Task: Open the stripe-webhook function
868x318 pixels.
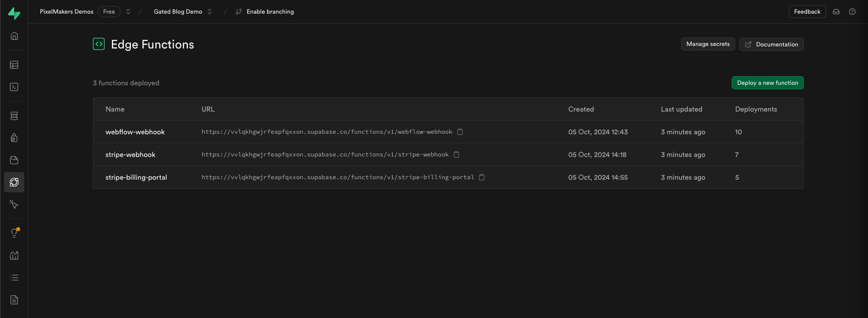Action: tap(130, 154)
